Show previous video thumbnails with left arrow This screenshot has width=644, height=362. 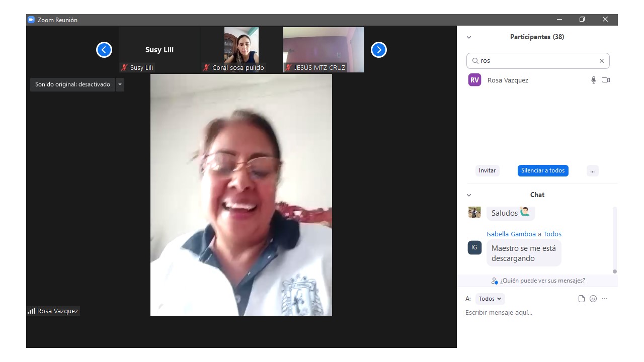tap(104, 50)
